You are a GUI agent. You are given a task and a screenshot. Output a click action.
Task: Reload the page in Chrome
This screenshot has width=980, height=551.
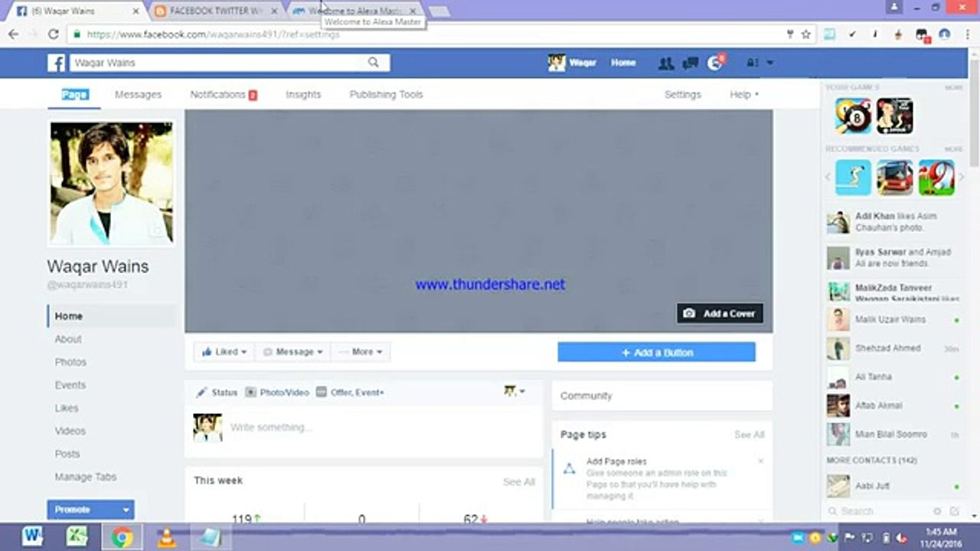tap(54, 34)
